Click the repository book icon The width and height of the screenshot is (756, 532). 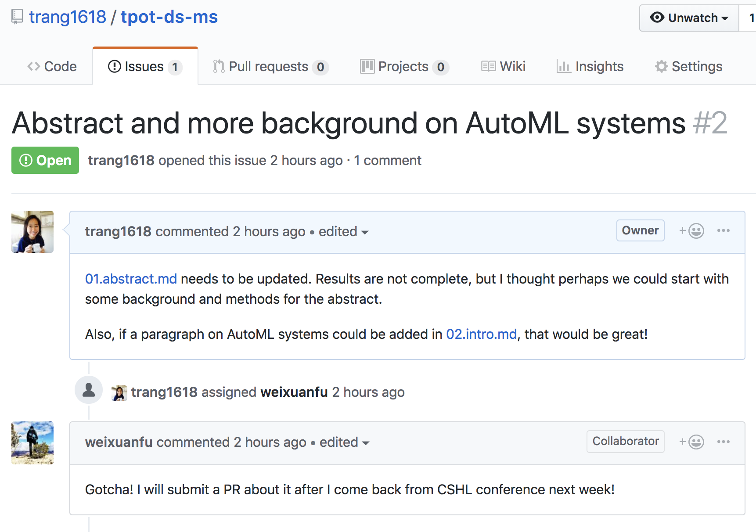tap(17, 17)
